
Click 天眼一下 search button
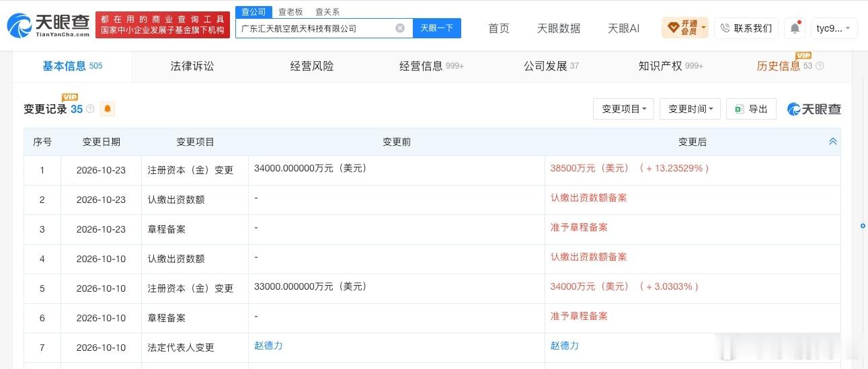click(x=437, y=28)
